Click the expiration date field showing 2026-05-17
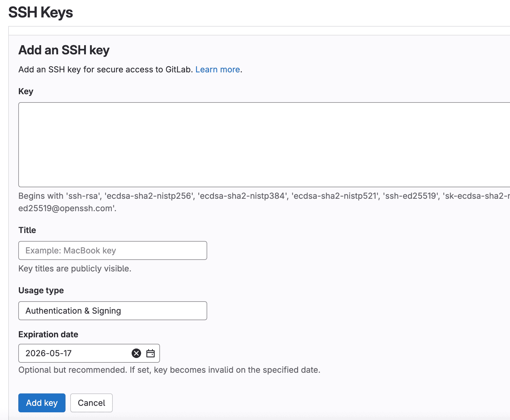Screen dimensions: 510x420 pyautogui.click(x=74, y=353)
